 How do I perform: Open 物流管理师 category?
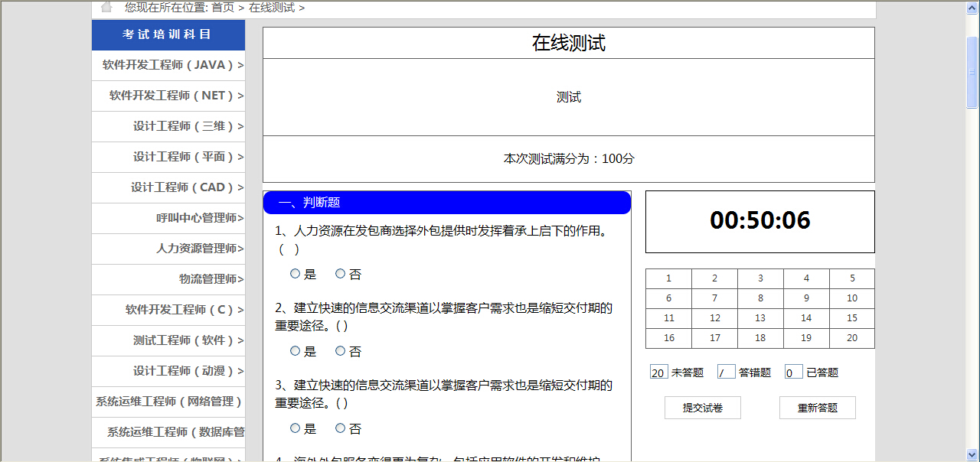tap(211, 279)
